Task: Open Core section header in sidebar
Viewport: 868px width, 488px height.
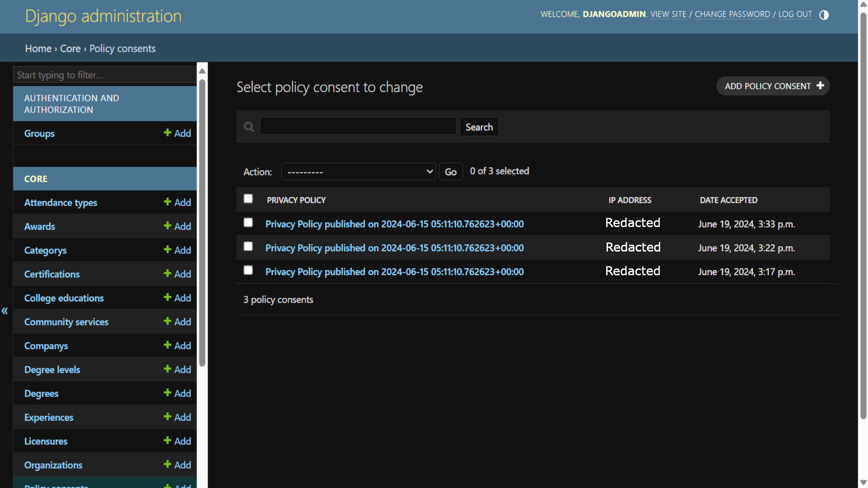Action: click(x=36, y=179)
